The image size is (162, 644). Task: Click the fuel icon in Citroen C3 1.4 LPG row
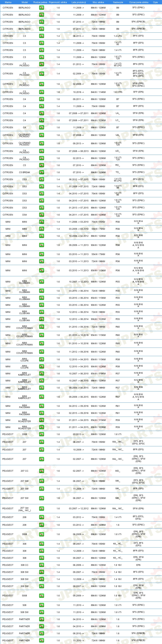pos(42,36)
